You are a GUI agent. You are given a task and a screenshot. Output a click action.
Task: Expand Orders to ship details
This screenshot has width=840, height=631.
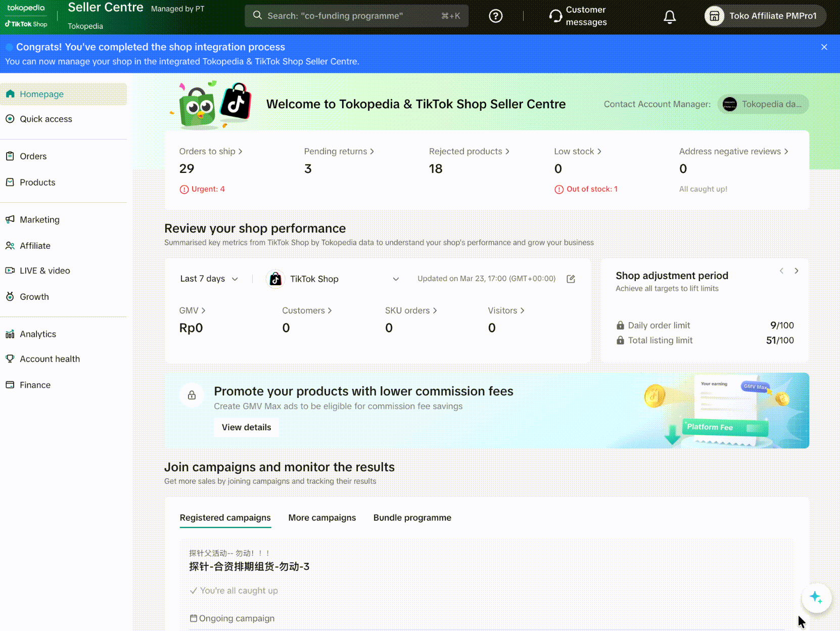click(211, 151)
